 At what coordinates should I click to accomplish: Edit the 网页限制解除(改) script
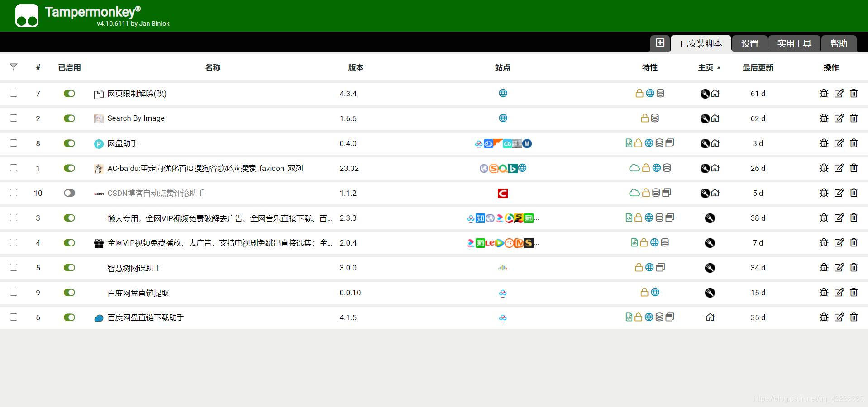839,93
